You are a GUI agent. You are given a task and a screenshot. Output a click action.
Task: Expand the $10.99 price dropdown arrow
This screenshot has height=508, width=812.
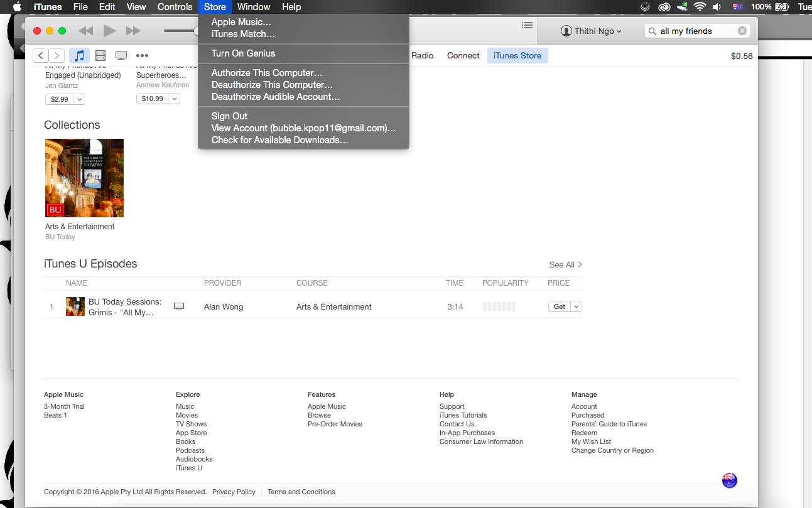click(174, 99)
